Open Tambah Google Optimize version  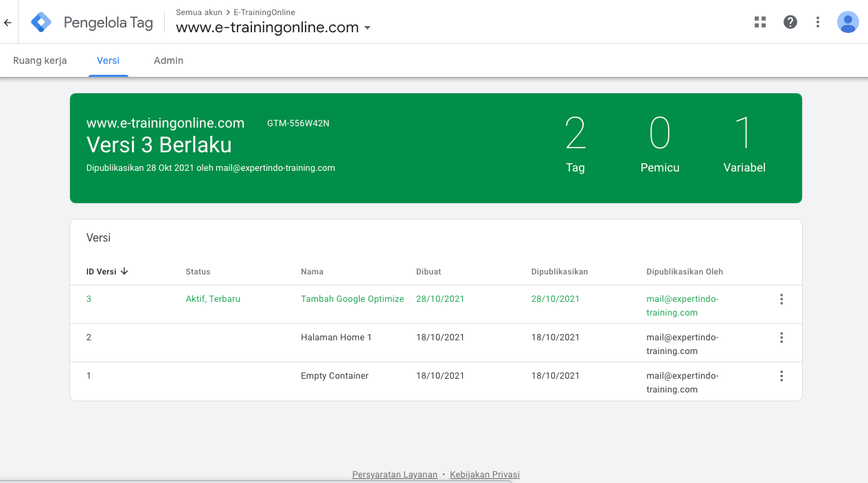[x=352, y=299]
